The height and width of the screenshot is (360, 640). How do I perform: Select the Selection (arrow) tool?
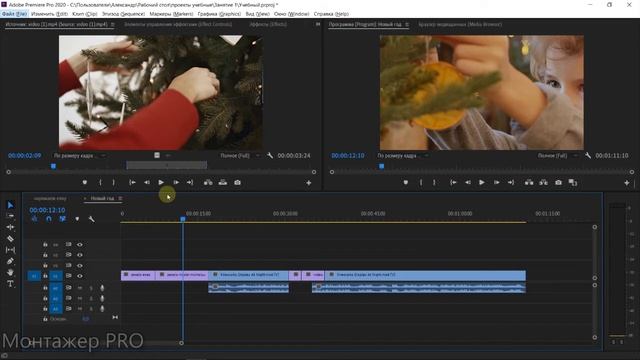point(10,205)
